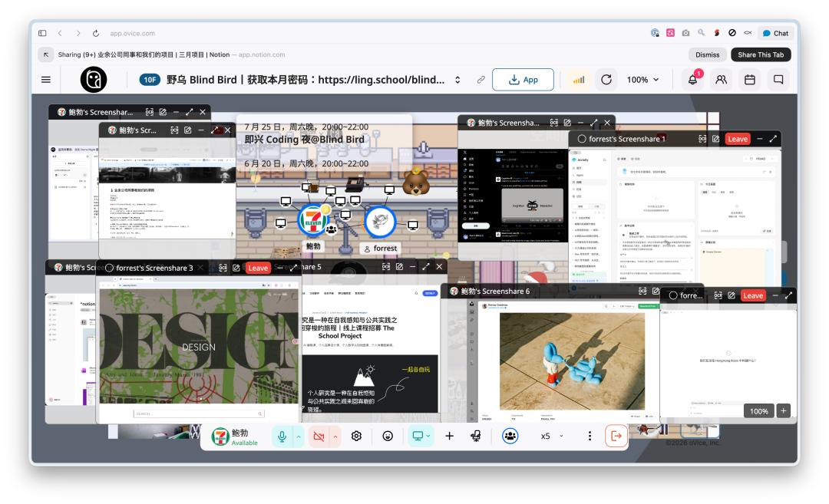The height and width of the screenshot is (504, 829).
Task: Click the office chair away icon
Action: point(476,436)
